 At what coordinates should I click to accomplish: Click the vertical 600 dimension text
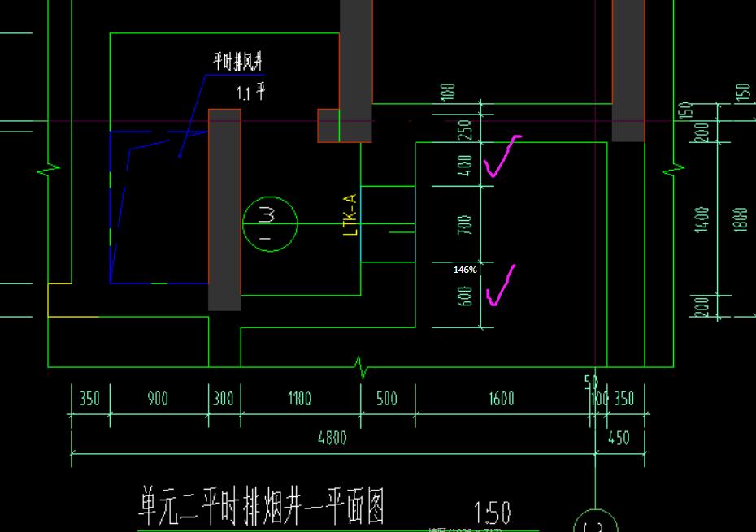point(464,296)
